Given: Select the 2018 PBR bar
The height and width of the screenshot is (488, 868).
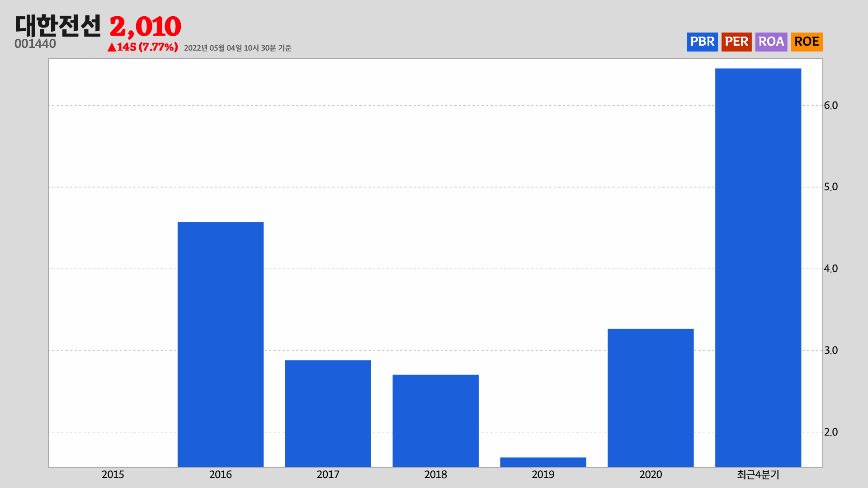Looking at the screenshot, I should pos(435,421).
